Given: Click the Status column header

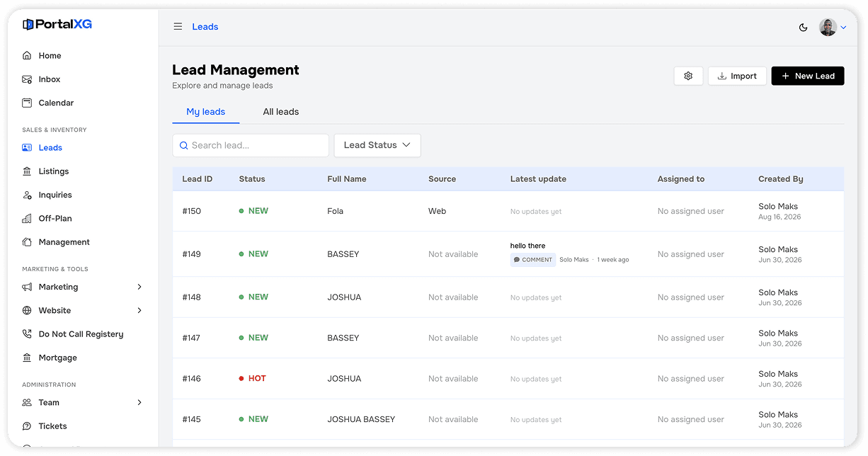Looking at the screenshot, I should pos(252,179).
